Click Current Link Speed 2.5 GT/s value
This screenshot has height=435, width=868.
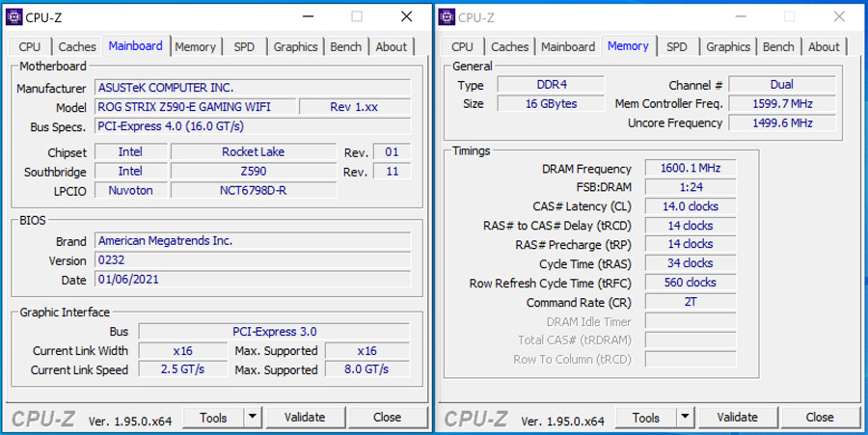(x=182, y=369)
